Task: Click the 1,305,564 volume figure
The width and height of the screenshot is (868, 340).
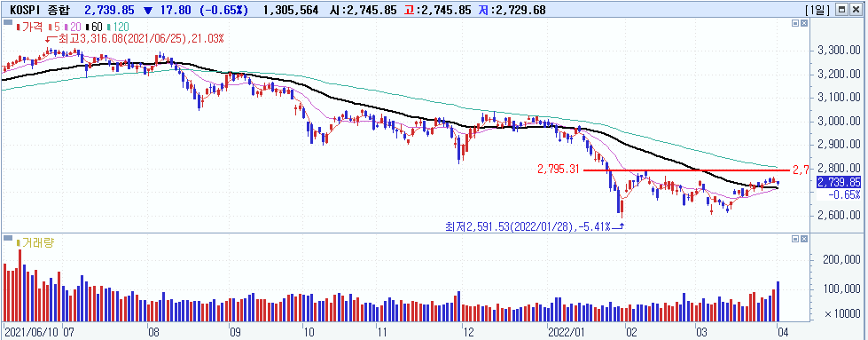Action: [x=291, y=10]
